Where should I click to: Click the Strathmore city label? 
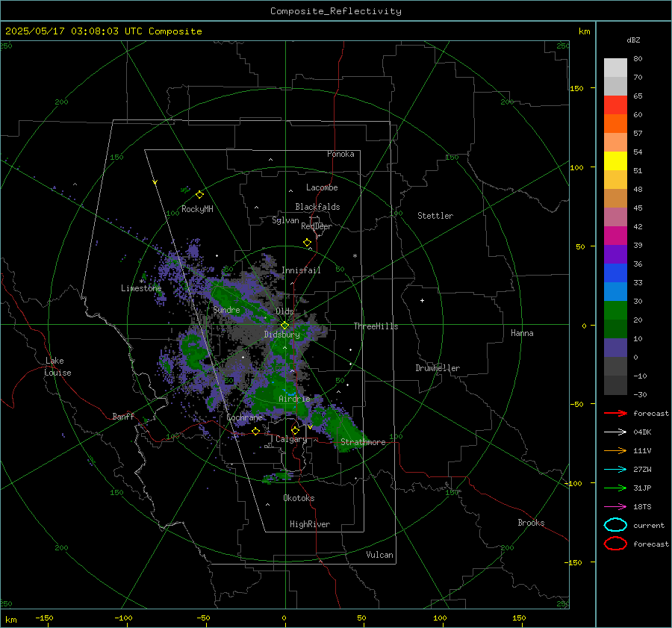[363, 442]
